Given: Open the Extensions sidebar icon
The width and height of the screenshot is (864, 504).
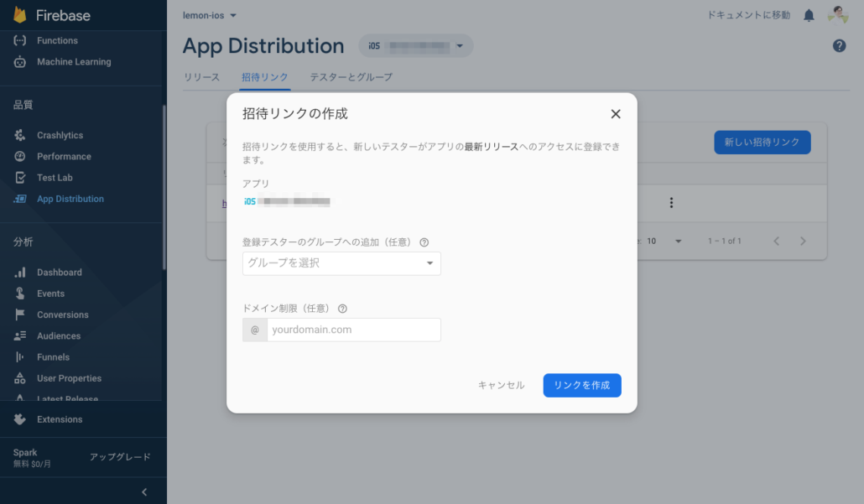Looking at the screenshot, I should pyautogui.click(x=20, y=419).
